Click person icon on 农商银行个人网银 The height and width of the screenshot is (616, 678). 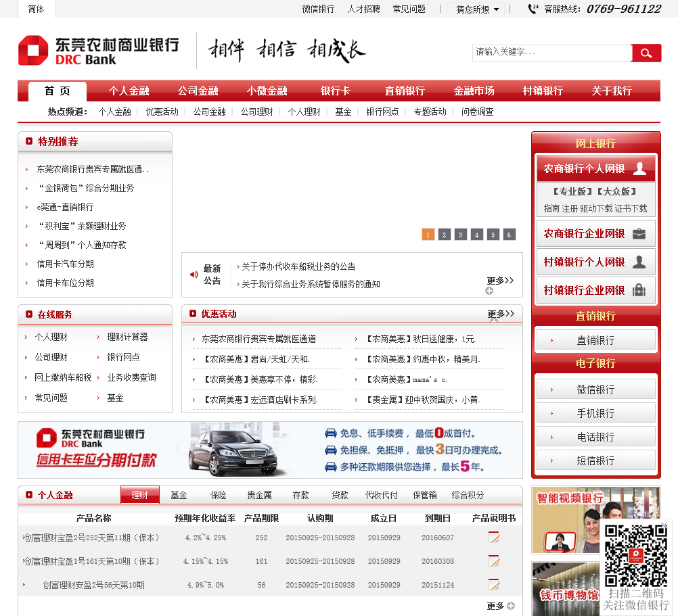tap(639, 168)
